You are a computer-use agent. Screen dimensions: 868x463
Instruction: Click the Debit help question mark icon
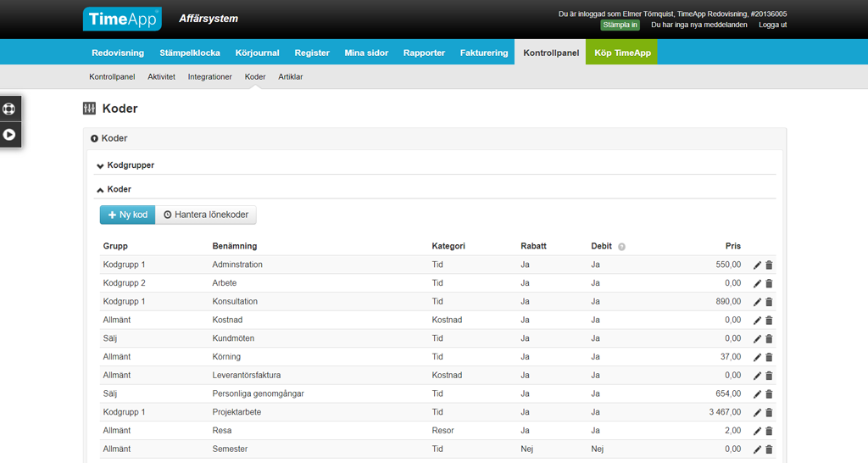point(621,247)
